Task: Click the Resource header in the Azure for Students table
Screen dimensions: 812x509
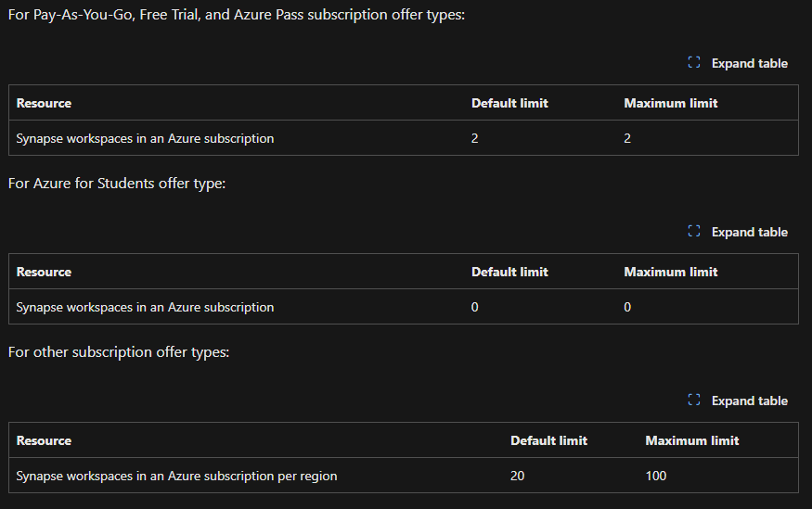Action: point(44,272)
